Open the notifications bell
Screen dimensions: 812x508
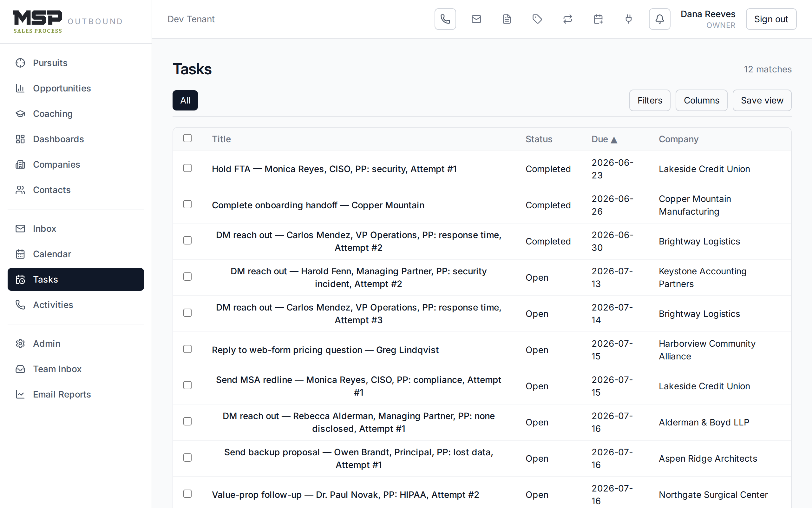(x=659, y=19)
